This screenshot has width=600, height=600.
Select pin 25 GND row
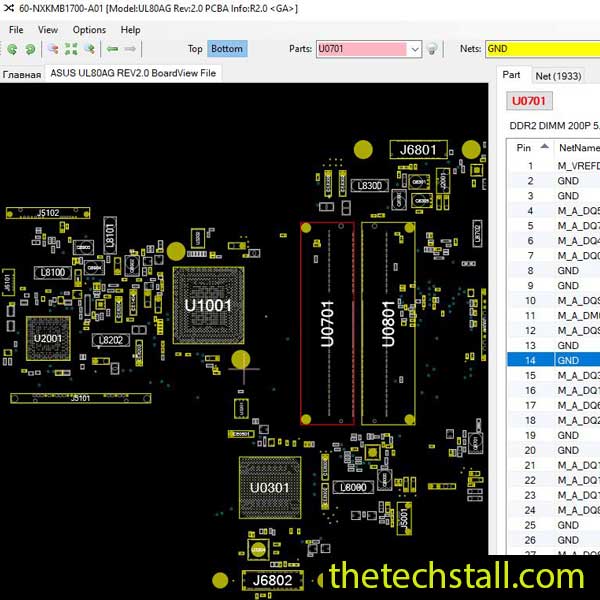pyautogui.click(x=554, y=525)
